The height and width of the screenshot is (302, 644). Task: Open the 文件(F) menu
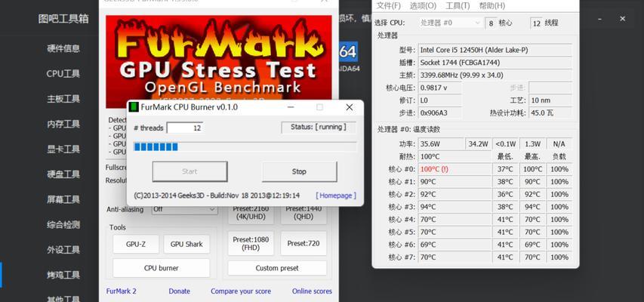pos(389,6)
